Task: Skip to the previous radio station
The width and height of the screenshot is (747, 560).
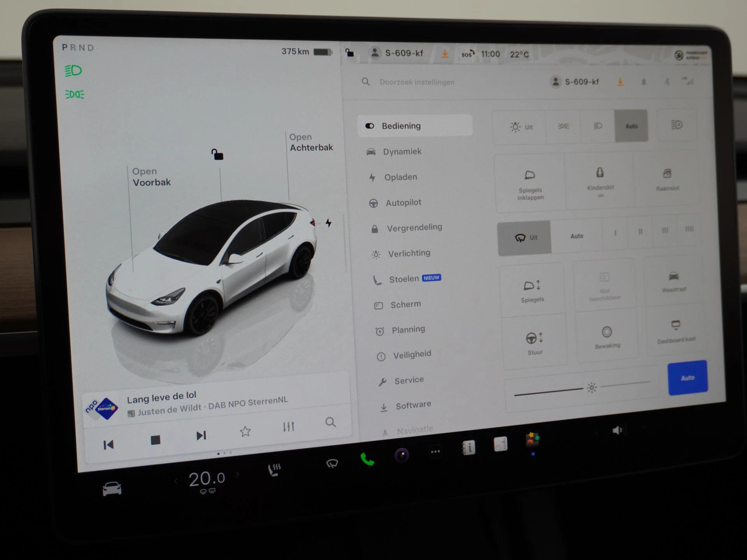Action: click(109, 444)
